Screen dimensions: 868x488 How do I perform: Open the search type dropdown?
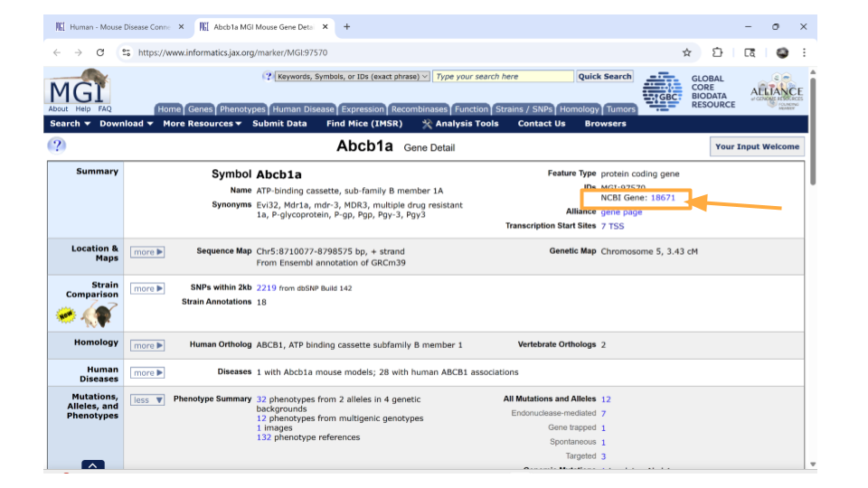(352, 76)
